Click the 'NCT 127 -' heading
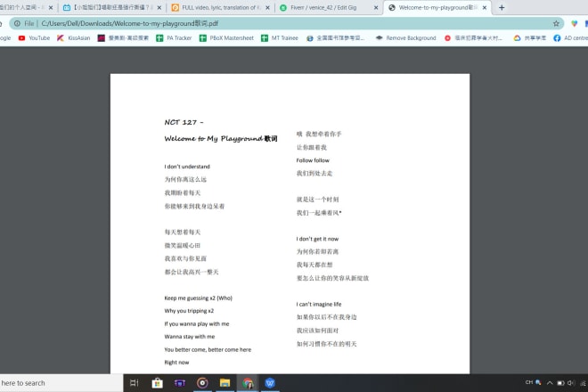The height and width of the screenshot is (392, 588). [x=184, y=122]
